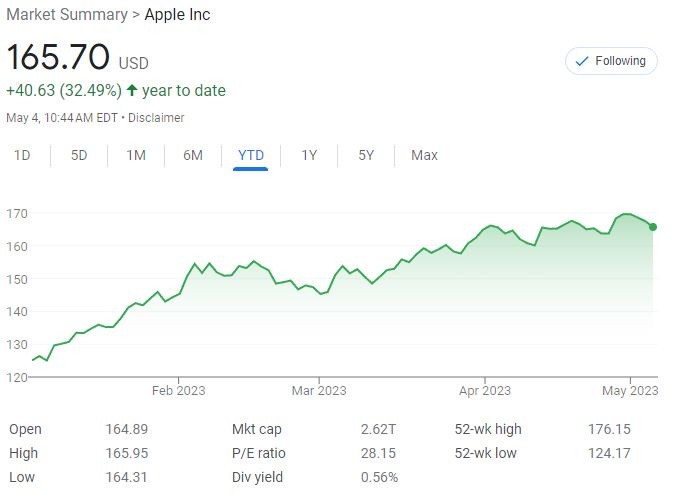
Task: Open the 5Y chart range
Action: click(x=366, y=155)
